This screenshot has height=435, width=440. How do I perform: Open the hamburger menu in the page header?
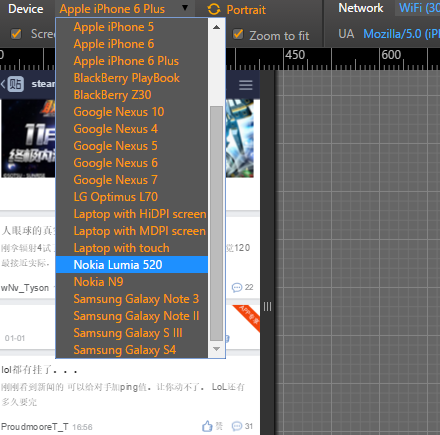(246, 85)
